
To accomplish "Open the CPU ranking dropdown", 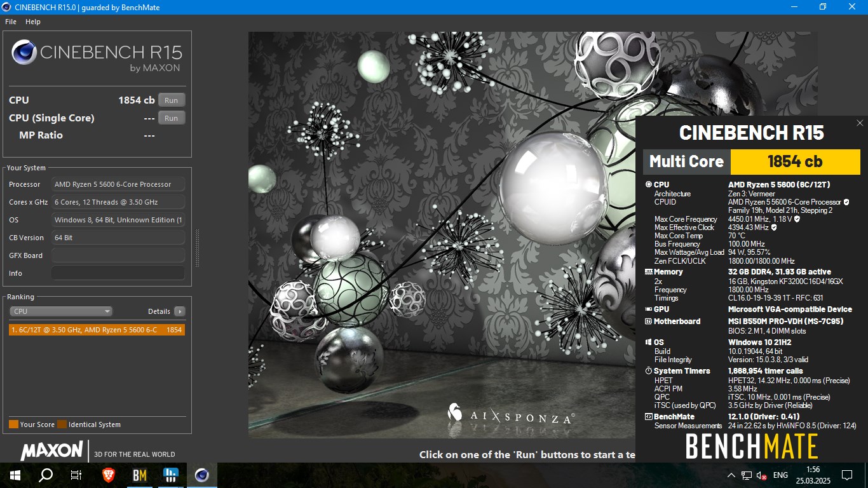I will [61, 311].
